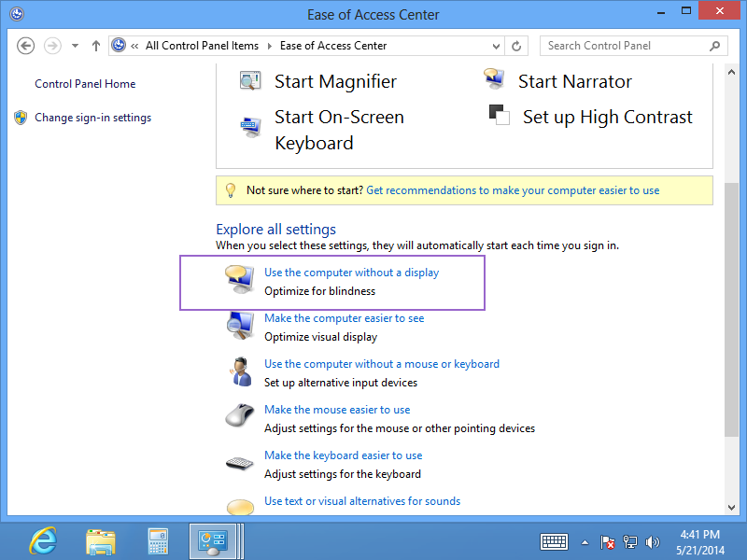747x560 pixels.
Task: Click the Magnifier icon
Action: pyautogui.click(x=250, y=81)
